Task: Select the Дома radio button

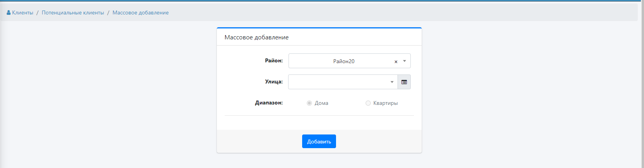Action: 309,103
